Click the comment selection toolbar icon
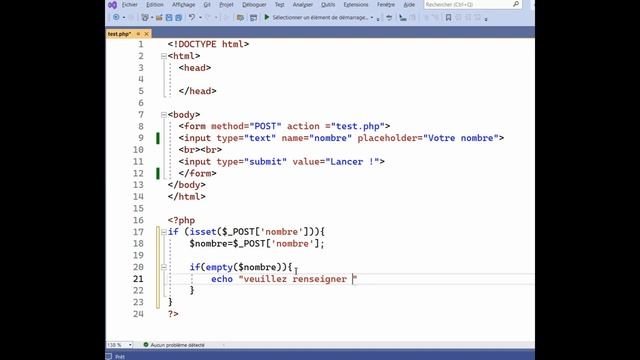The image size is (640, 360). tap(403, 18)
